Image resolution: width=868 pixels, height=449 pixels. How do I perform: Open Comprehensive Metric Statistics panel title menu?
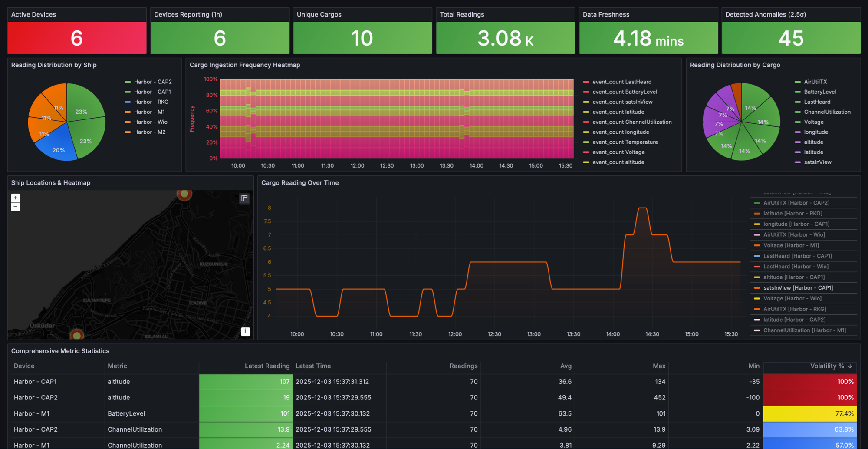[x=60, y=351]
